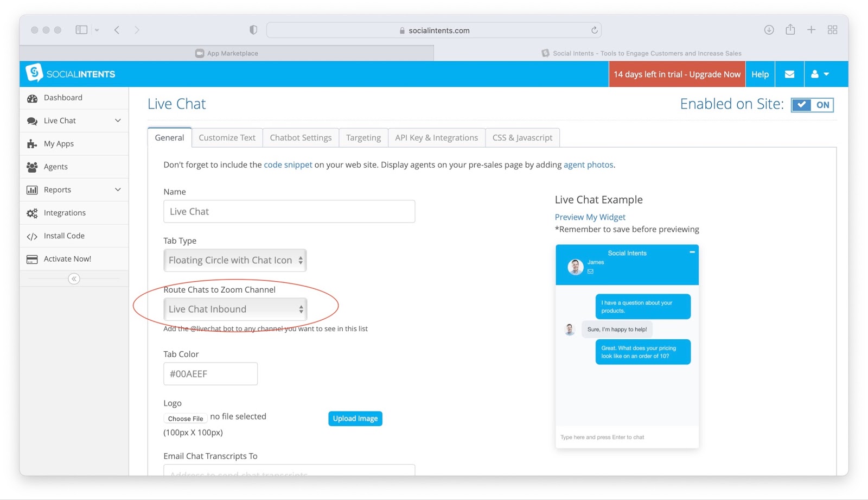The image size is (868, 500).
Task: Click the Choose File button
Action: (x=186, y=419)
